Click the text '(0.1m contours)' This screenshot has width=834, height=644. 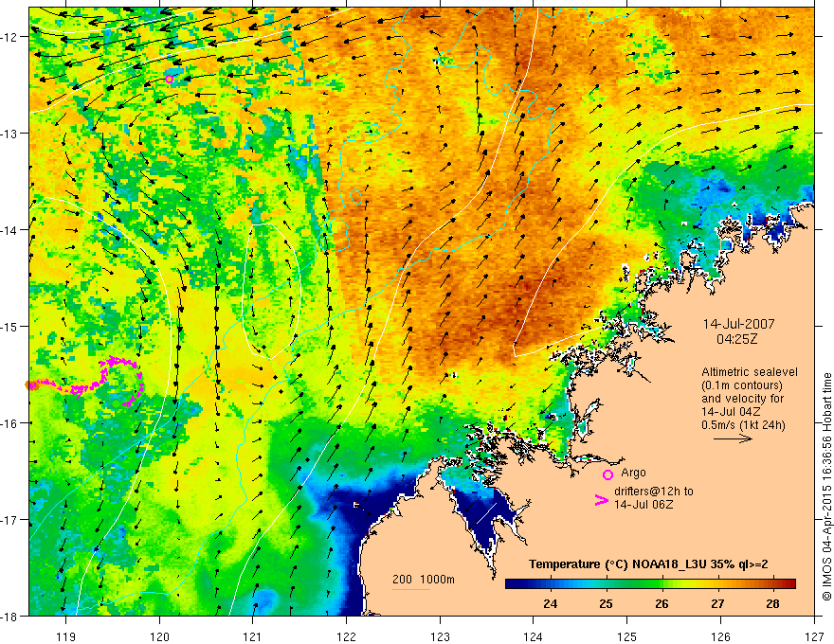(742, 385)
